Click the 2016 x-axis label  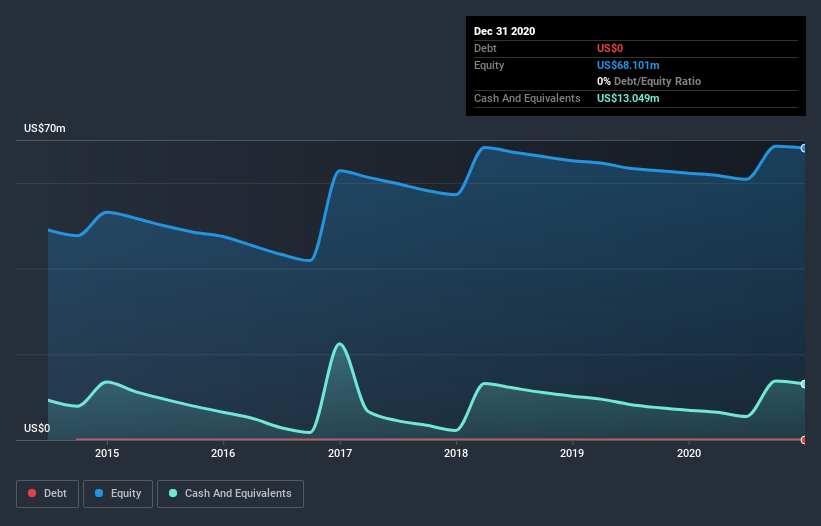(223, 453)
